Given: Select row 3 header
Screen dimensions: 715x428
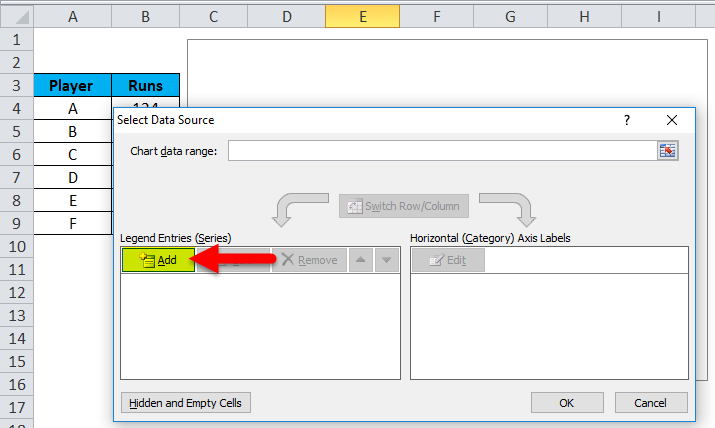Looking at the screenshot, I should pyautogui.click(x=17, y=85).
